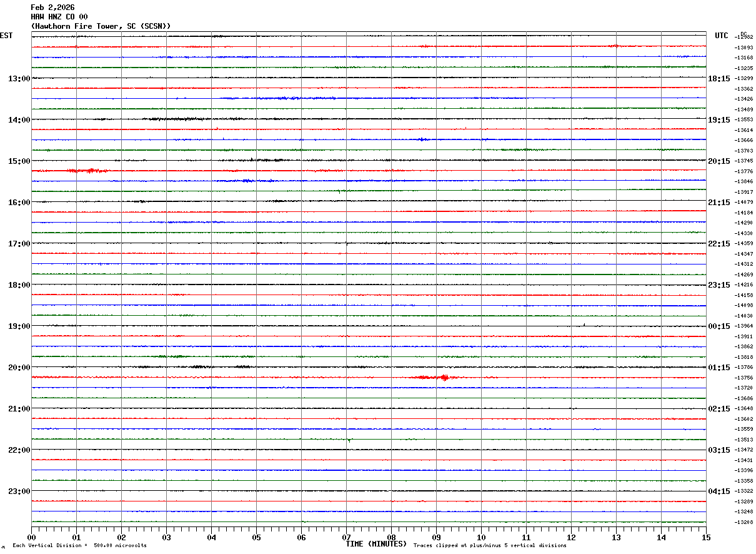Click the 00:15 UTC time label
Viewport: 756px width, 554px height.
[x=719, y=326]
